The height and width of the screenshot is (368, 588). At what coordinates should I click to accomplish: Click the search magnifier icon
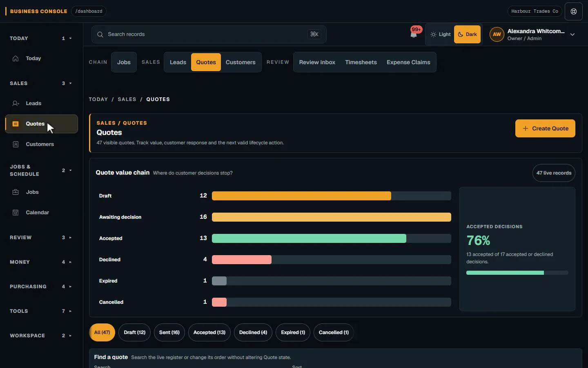click(x=100, y=34)
